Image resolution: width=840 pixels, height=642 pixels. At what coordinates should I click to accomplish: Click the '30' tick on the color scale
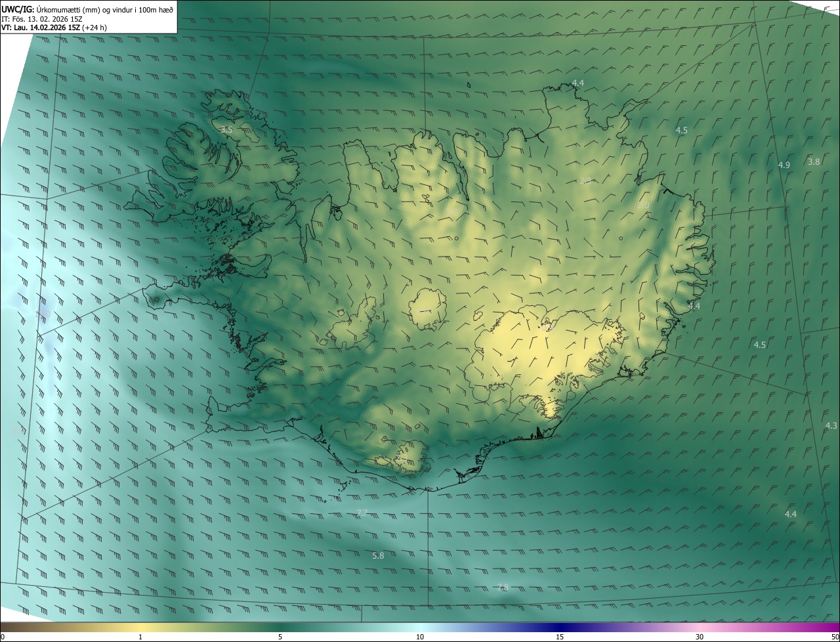point(700,637)
